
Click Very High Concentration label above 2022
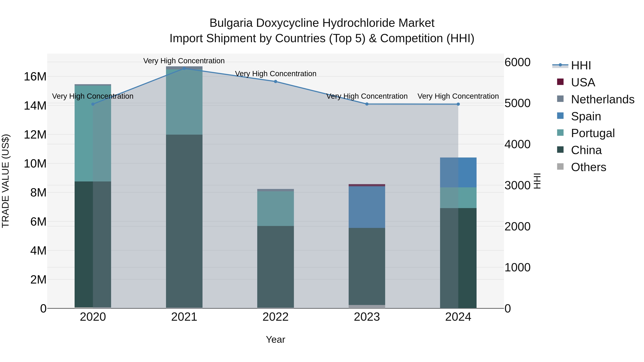point(276,74)
